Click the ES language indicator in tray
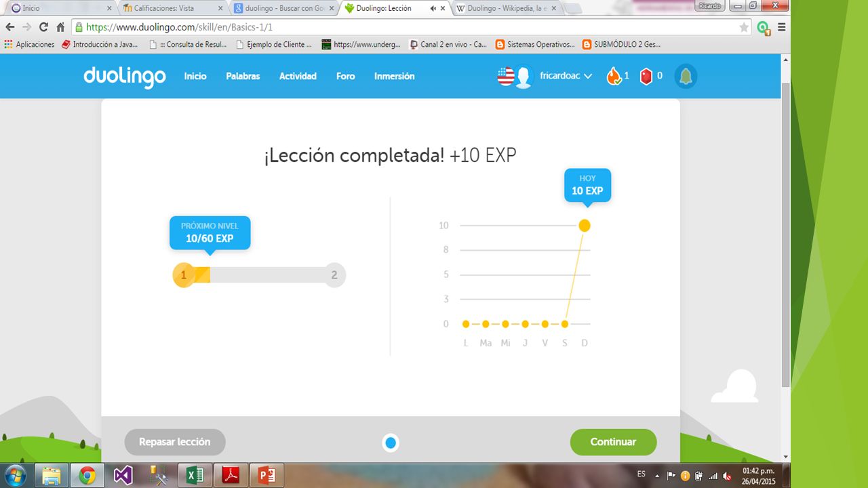This screenshot has width=868, height=488. (642, 474)
